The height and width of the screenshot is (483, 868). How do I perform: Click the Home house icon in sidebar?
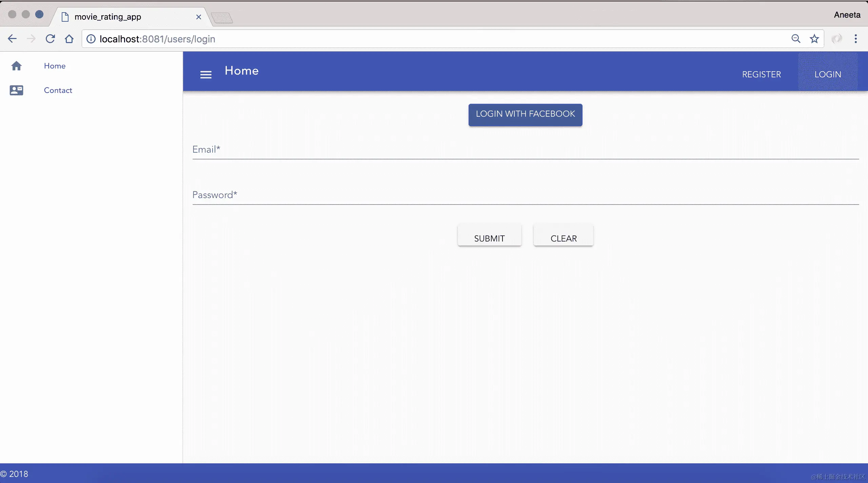[16, 66]
